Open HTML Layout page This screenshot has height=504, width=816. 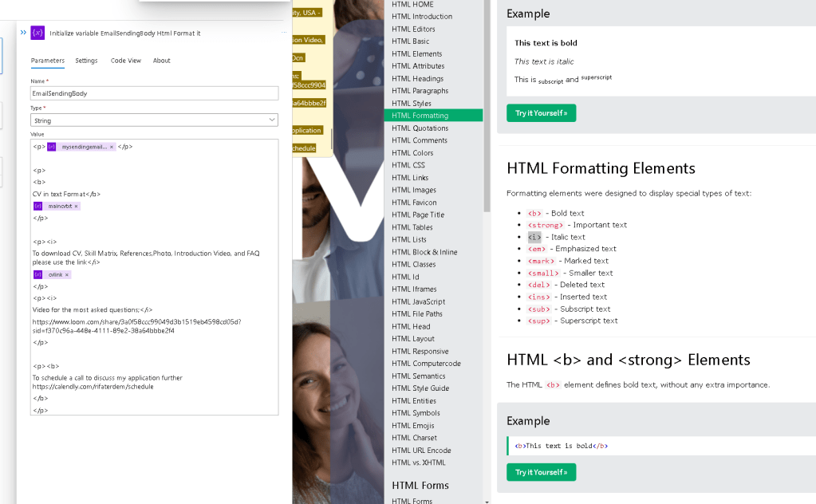click(413, 339)
